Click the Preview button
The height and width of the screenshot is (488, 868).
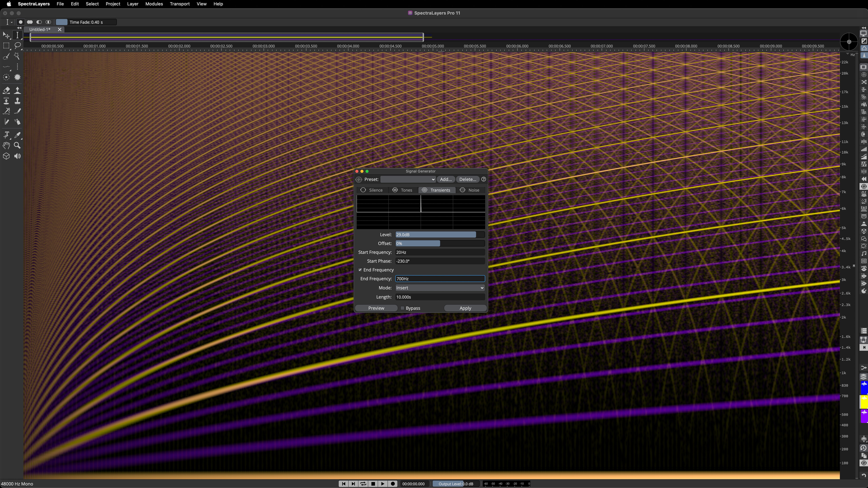[x=376, y=308]
